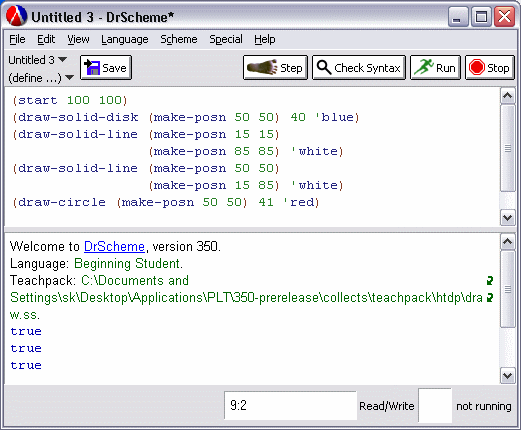This screenshot has height=430, width=521.
Task: Open the DrScheme link in interactions
Action: point(114,246)
